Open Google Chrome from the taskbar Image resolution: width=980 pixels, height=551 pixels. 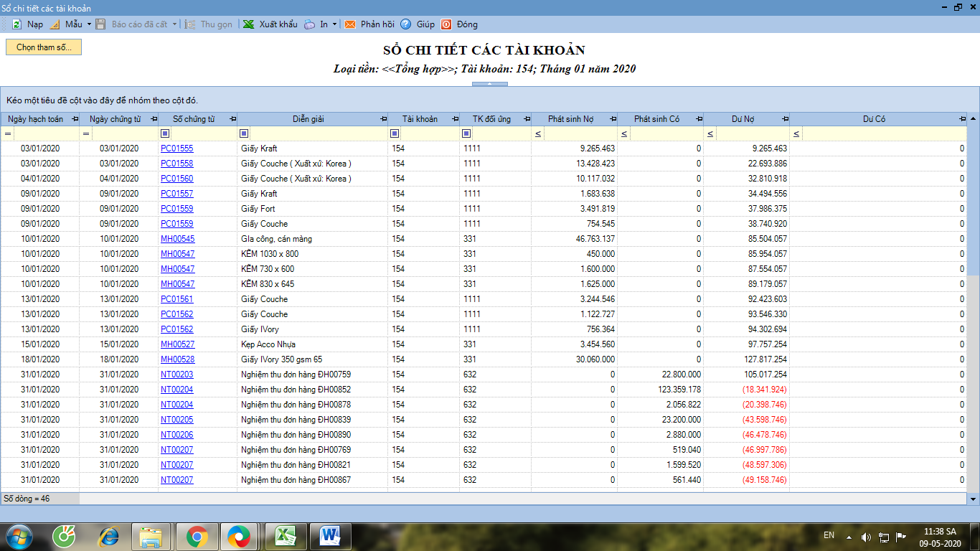coord(197,536)
